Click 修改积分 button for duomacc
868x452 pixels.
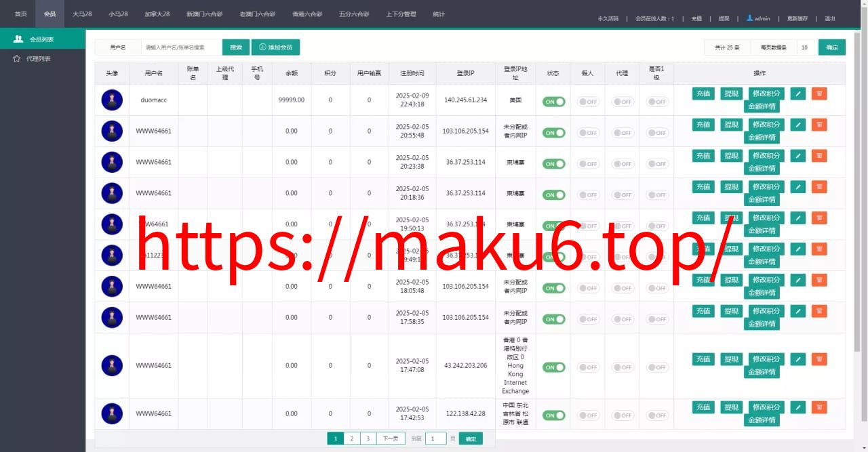[x=766, y=94]
